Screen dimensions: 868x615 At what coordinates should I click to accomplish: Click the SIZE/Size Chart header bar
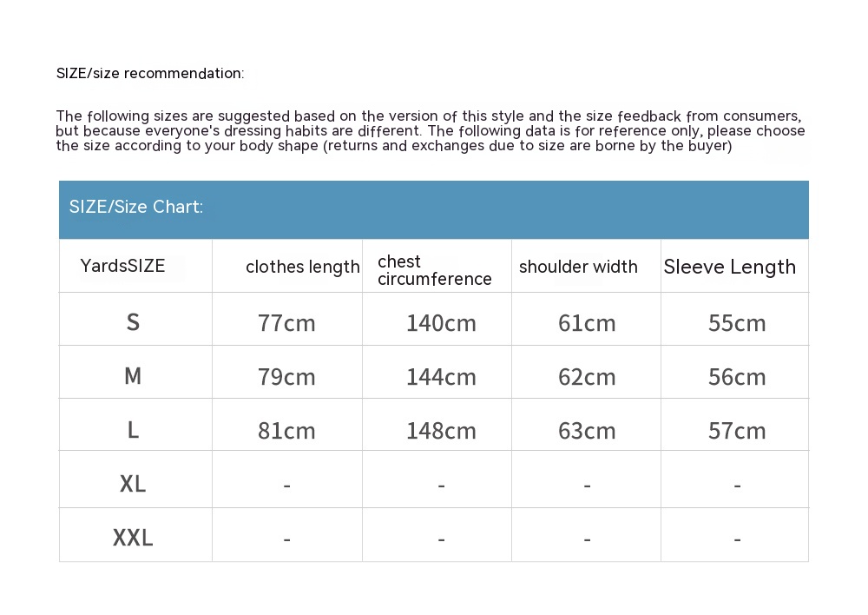[x=433, y=208]
